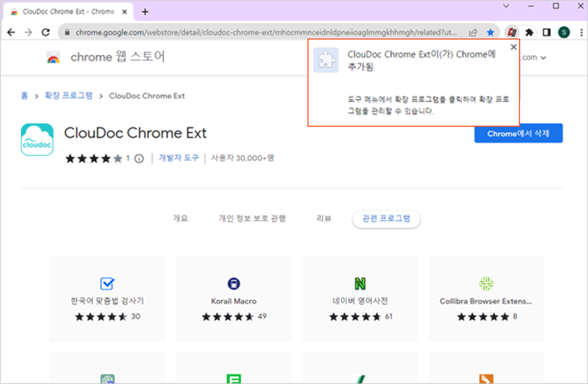588x384 pixels.
Task: Open the profile avatar S
Action: point(564,33)
